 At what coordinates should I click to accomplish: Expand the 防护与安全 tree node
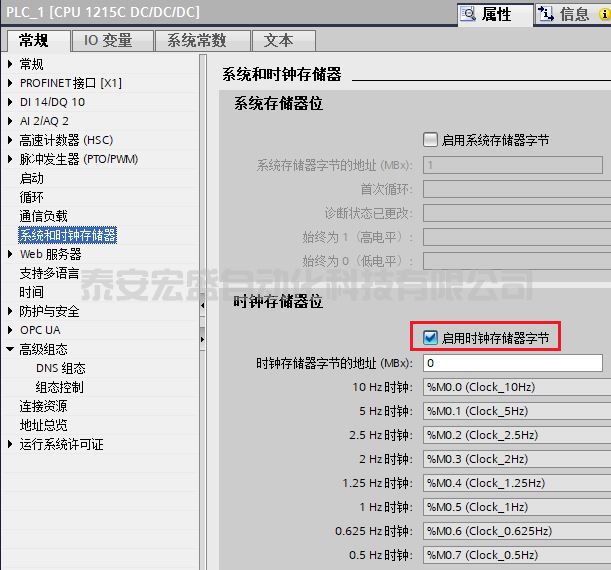tap(11, 311)
